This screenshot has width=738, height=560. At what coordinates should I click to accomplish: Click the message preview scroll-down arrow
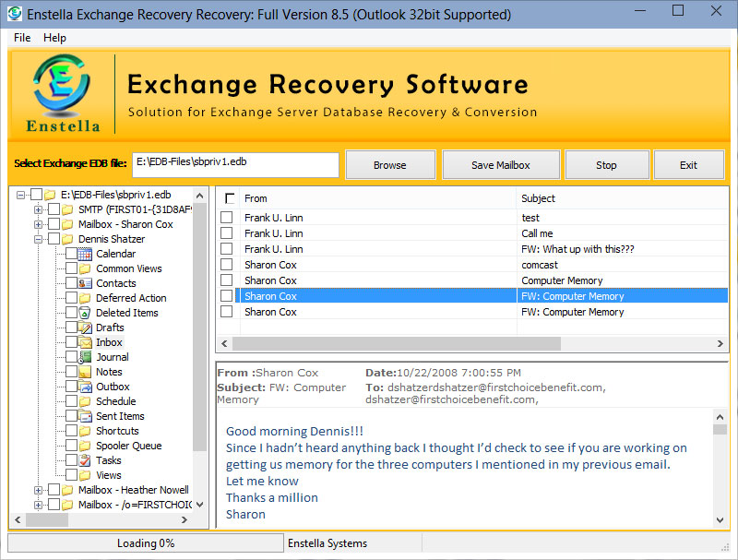click(x=720, y=520)
